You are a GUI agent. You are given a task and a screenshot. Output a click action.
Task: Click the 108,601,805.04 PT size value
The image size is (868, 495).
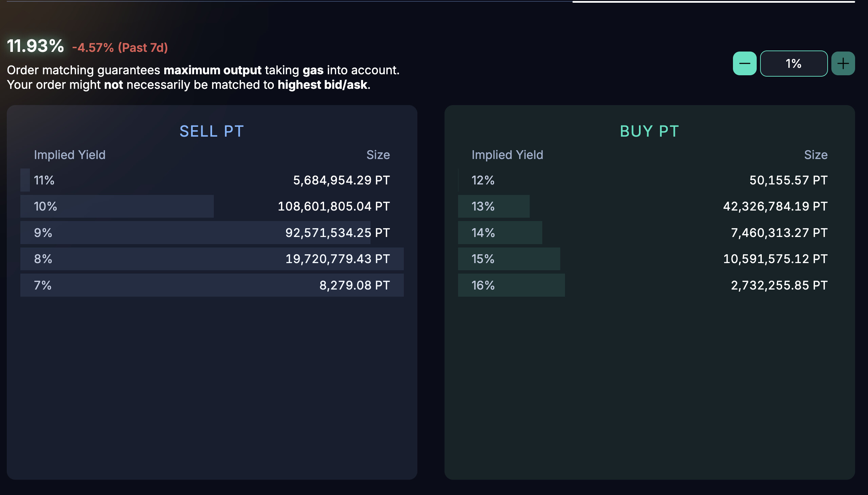point(334,206)
